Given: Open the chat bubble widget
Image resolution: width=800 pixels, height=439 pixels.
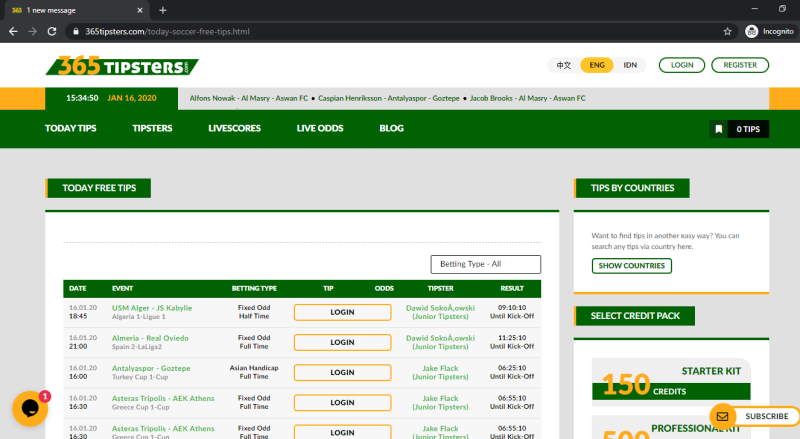Looking at the screenshot, I should (30, 409).
